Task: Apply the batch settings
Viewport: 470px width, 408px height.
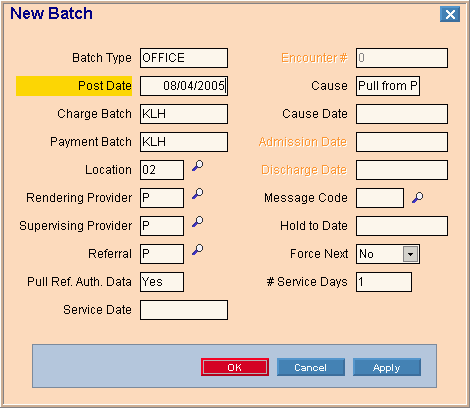Action: pos(387,367)
